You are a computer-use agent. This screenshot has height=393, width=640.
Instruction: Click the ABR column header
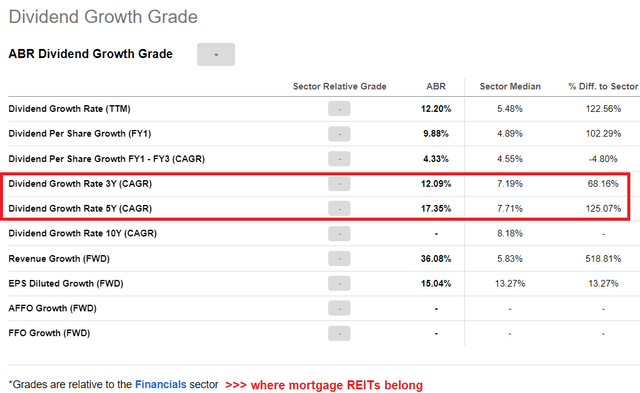[x=436, y=87]
